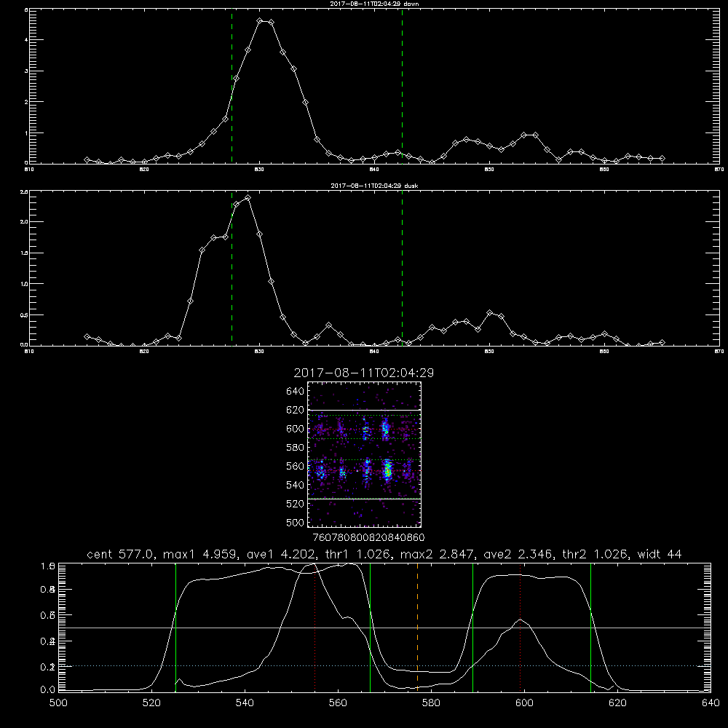Click the y-axis label '580' of the spectral image
This screenshot has height=728, width=728.
pyautogui.click(x=296, y=448)
